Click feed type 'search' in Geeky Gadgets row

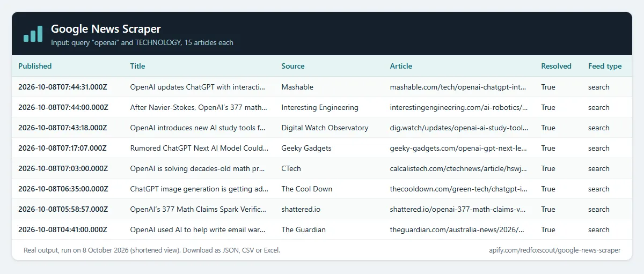[599, 148]
